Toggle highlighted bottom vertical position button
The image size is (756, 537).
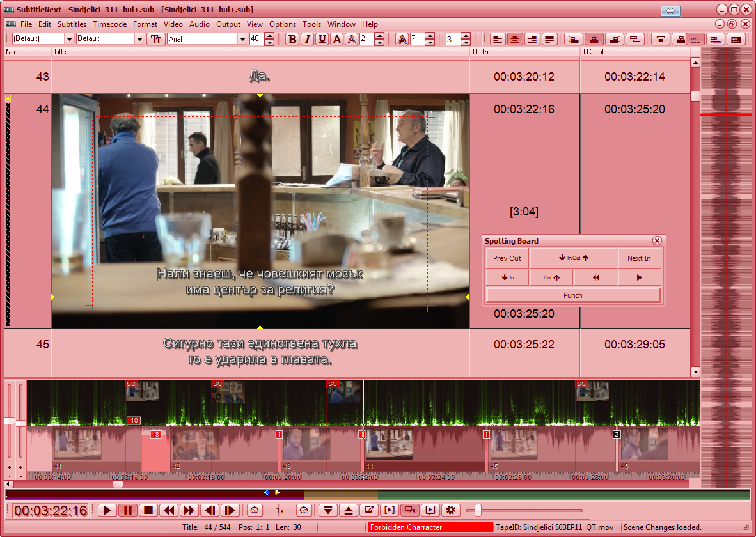click(x=695, y=39)
